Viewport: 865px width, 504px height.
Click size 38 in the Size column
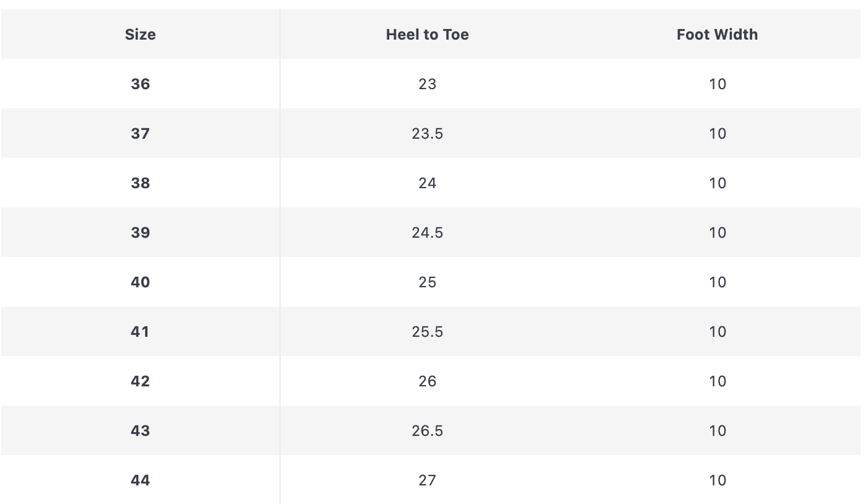tap(140, 183)
